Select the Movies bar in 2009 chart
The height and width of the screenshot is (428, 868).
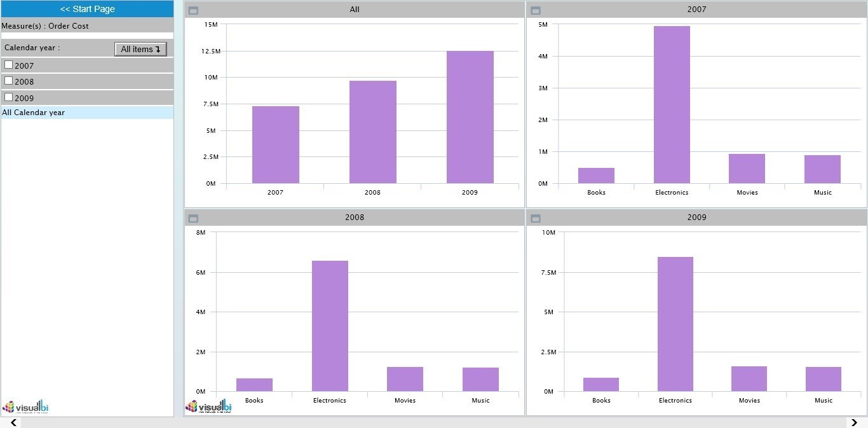pyautogui.click(x=749, y=379)
